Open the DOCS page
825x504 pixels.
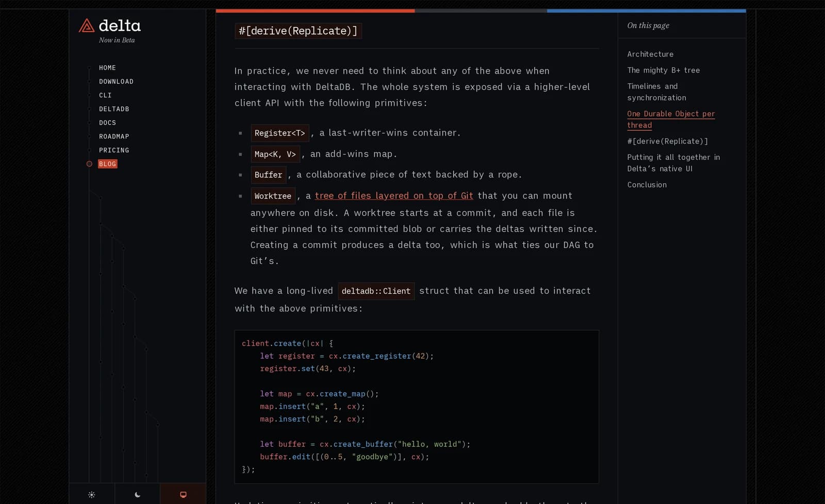coord(107,123)
